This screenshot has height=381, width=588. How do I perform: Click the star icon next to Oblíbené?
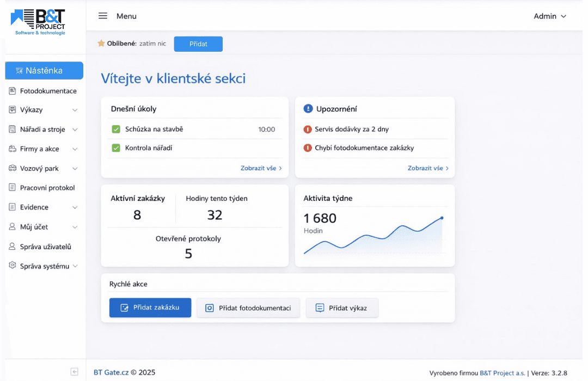pyautogui.click(x=101, y=44)
